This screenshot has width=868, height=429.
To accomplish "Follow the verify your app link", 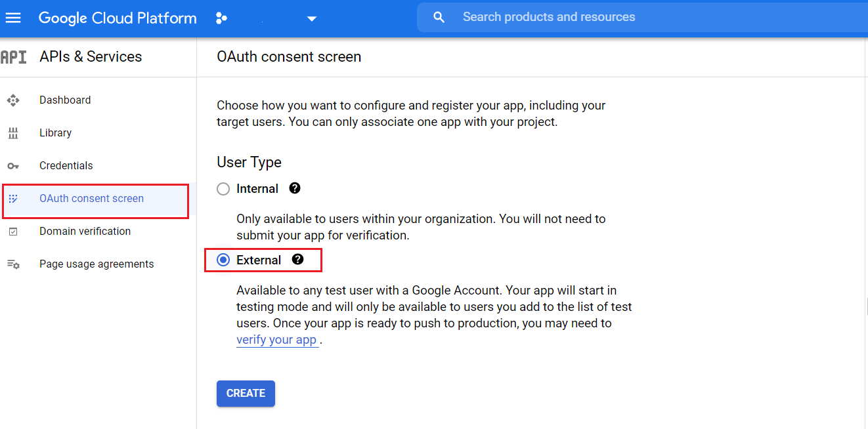I will [276, 339].
